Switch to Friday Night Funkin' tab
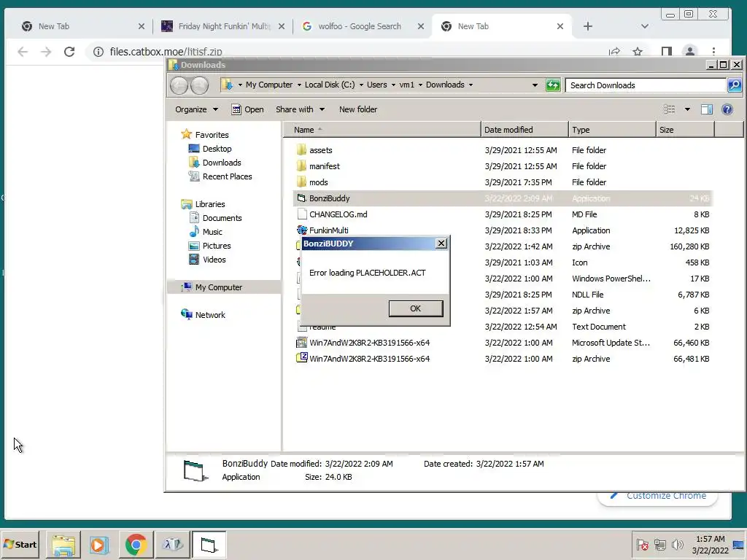747x560 pixels. pos(223,26)
